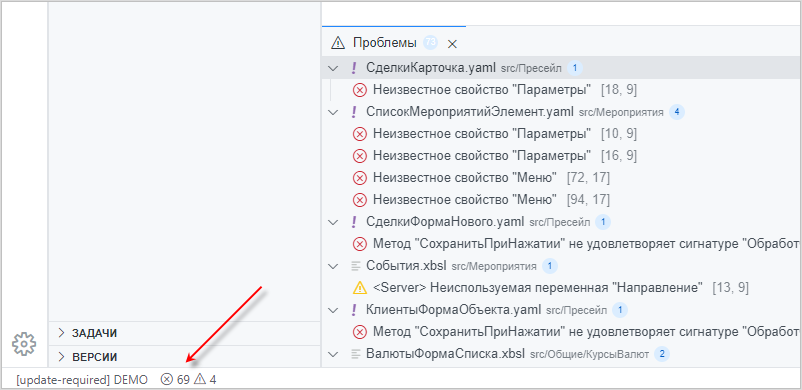Open the settings gear in sidebar
This screenshot has height=390, width=802.
point(24,344)
